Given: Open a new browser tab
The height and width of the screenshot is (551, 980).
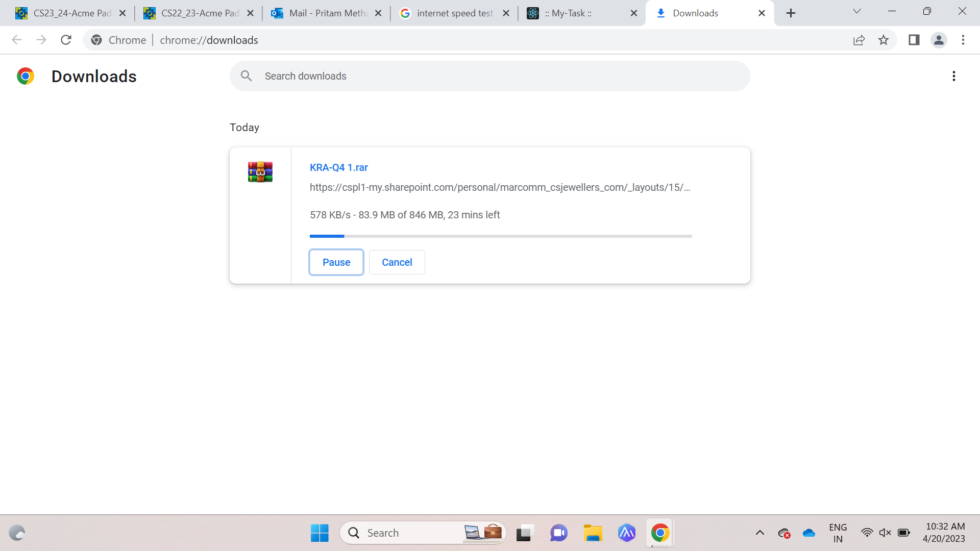Looking at the screenshot, I should click(x=791, y=13).
